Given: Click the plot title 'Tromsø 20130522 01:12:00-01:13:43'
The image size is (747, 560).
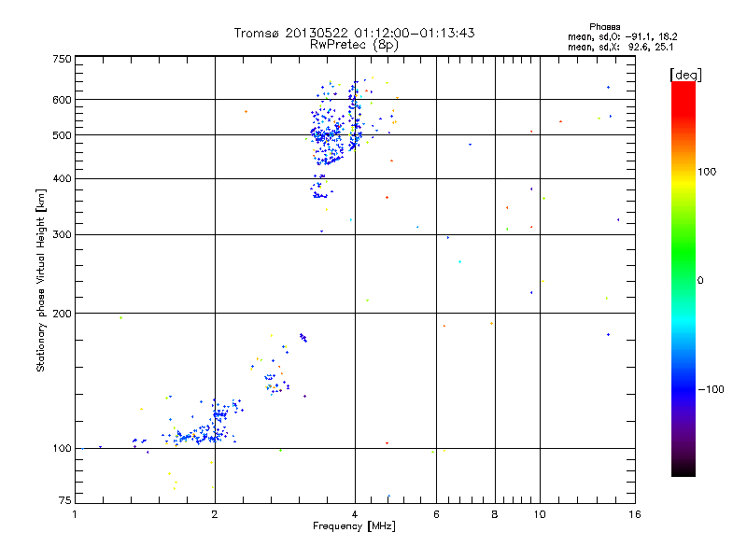Looking at the screenshot, I should click(x=354, y=33).
